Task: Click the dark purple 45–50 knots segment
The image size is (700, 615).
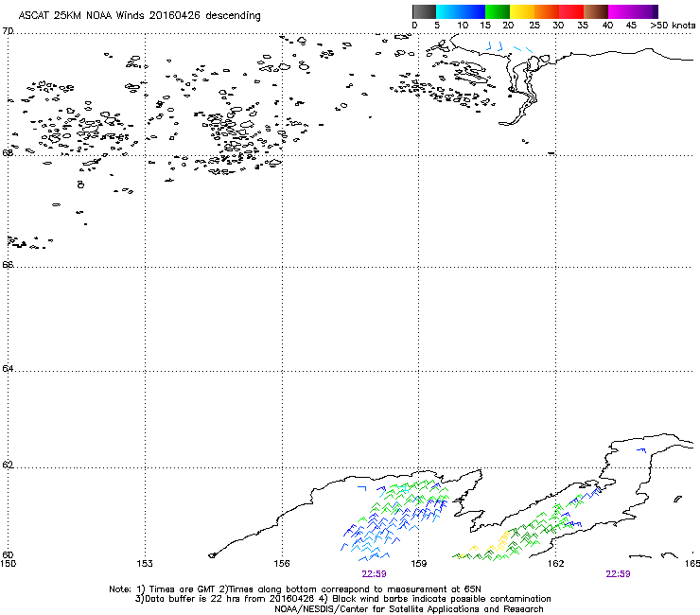Action: (645, 11)
